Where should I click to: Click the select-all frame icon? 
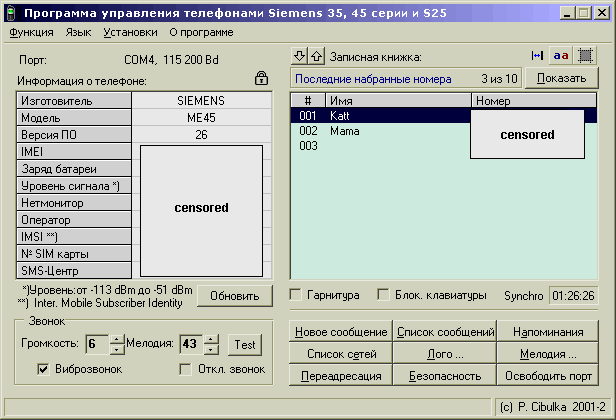585,56
